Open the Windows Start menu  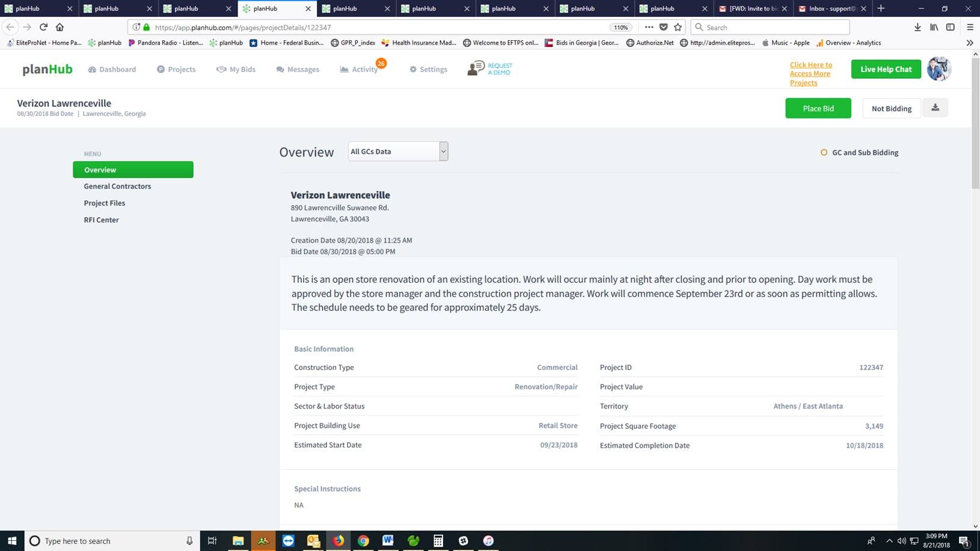tap(12, 541)
